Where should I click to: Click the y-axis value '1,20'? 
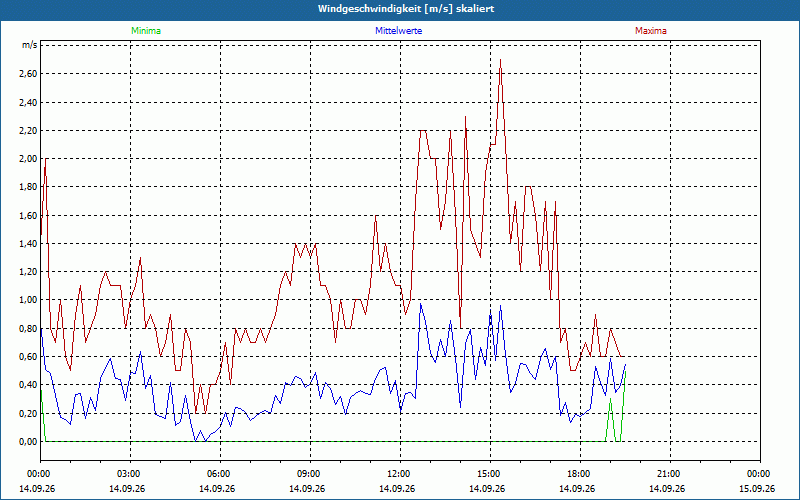(28, 271)
